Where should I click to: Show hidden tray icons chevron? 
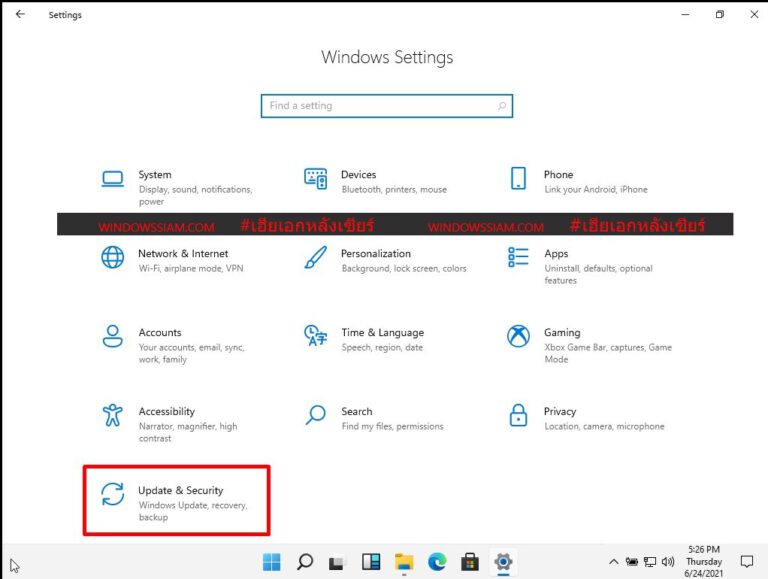point(613,562)
